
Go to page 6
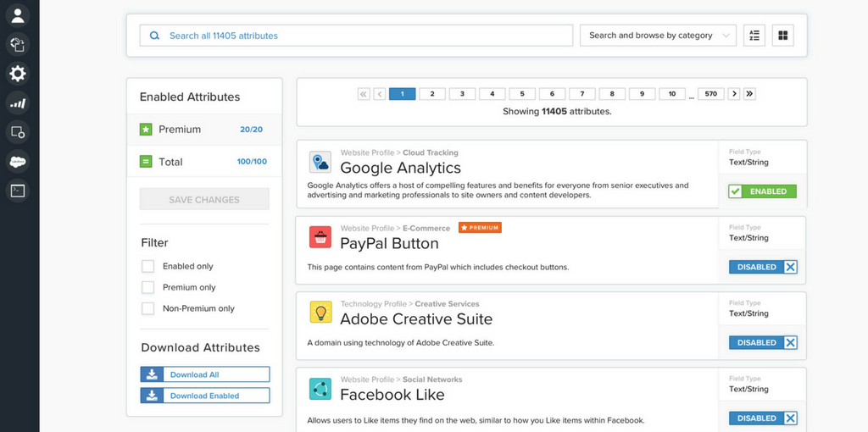(553, 94)
